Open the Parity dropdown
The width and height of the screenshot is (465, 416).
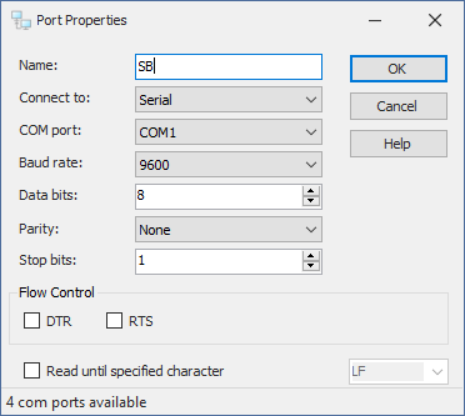pyautogui.click(x=229, y=229)
